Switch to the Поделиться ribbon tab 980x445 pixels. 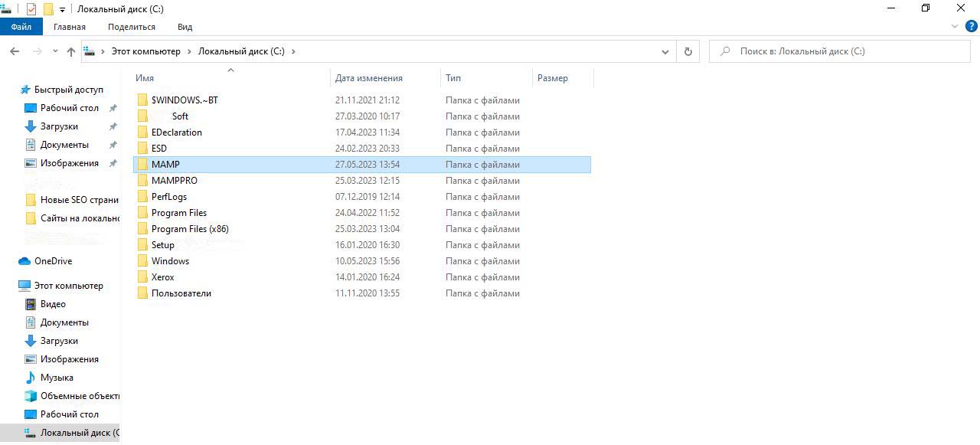click(131, 27)
